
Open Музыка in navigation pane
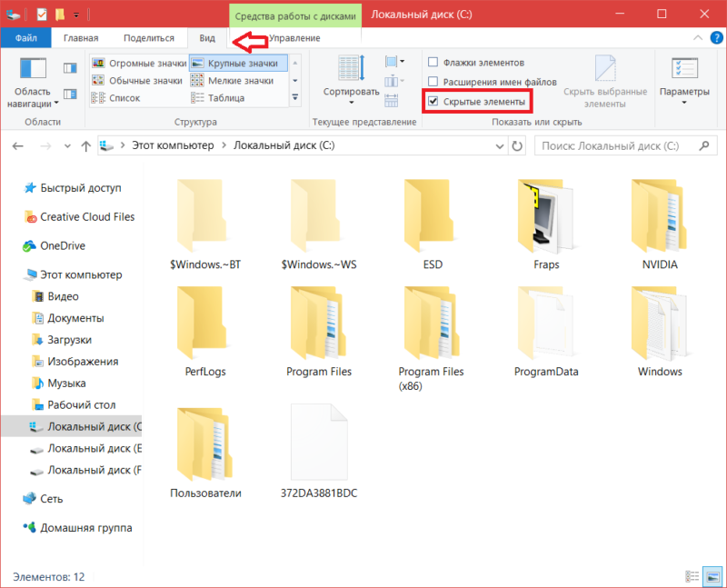tap(59, 384)
